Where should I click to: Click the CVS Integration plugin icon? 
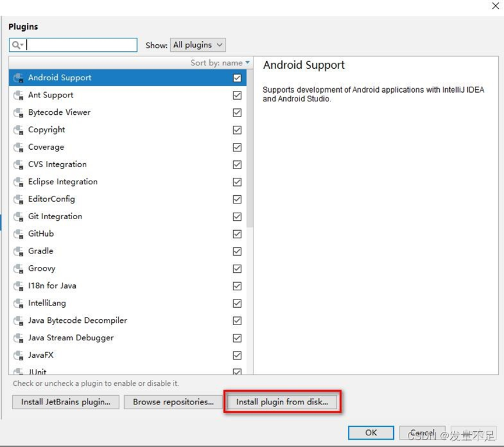tap(18, 165)
